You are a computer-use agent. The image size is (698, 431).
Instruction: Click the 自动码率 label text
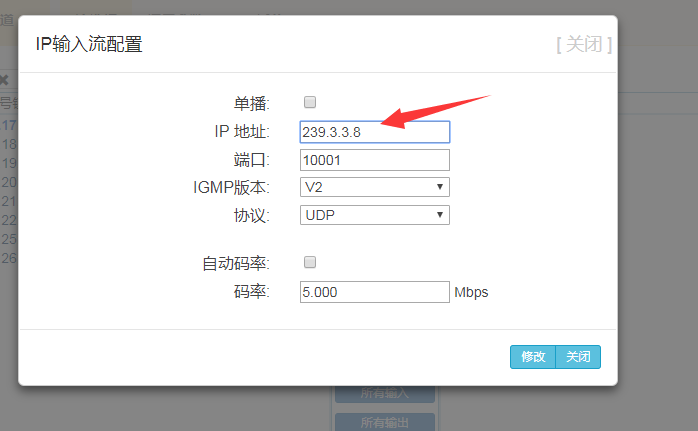(x=236, y=264)
